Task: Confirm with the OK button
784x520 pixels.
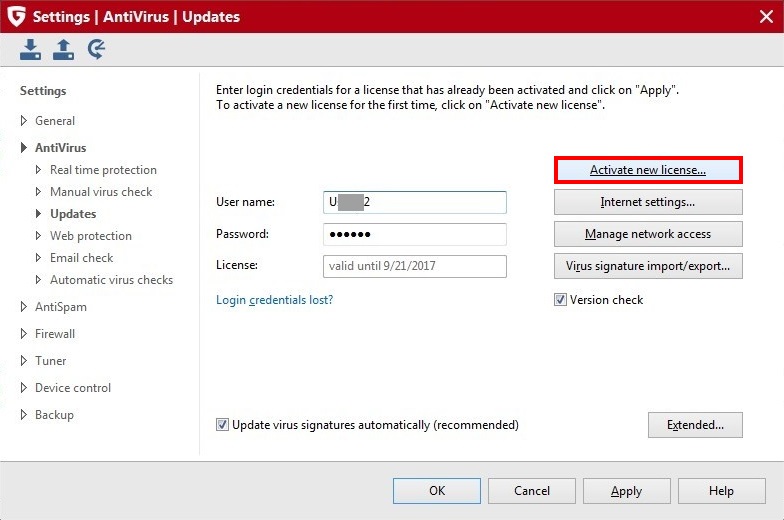Action: 437,491
